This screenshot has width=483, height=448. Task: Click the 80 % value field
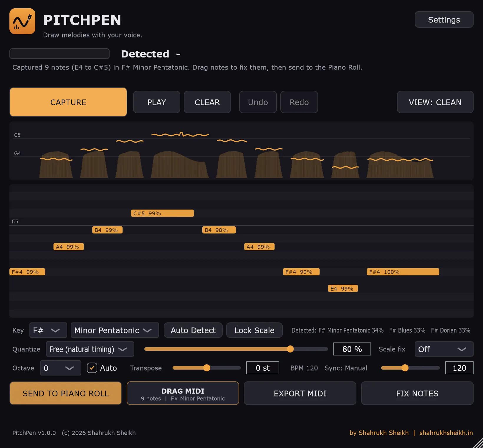(x=352, y=349)
